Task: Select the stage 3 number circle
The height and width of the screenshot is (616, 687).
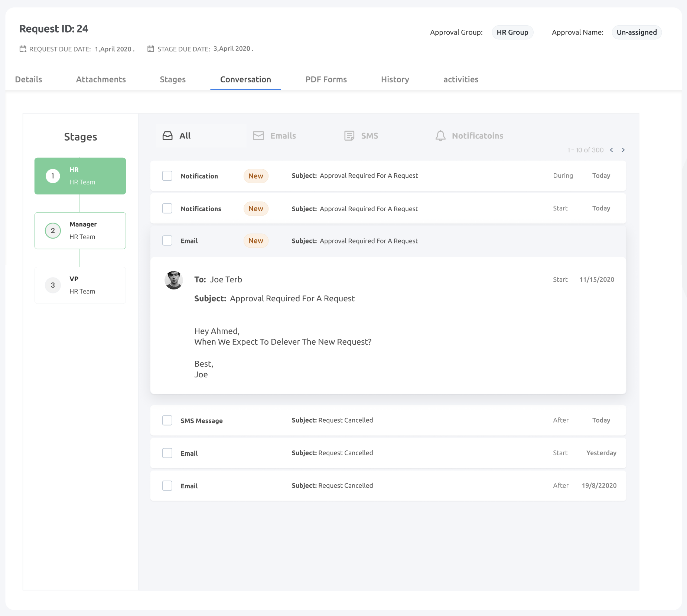Action: (x=53, y=285)
